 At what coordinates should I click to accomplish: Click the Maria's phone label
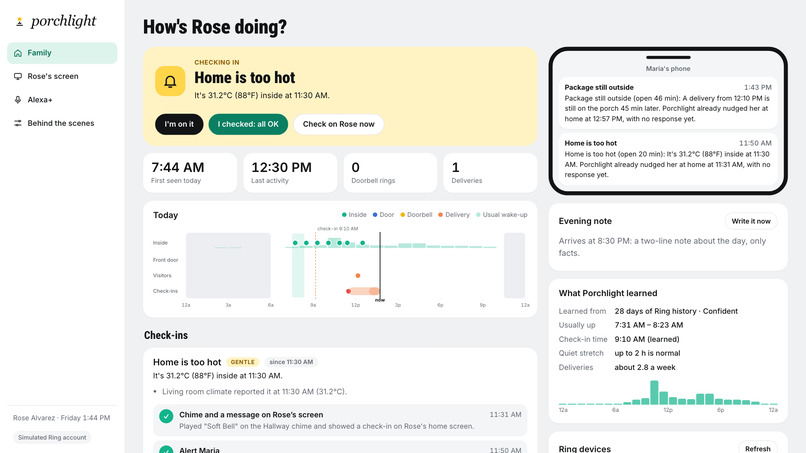[668, 68]
